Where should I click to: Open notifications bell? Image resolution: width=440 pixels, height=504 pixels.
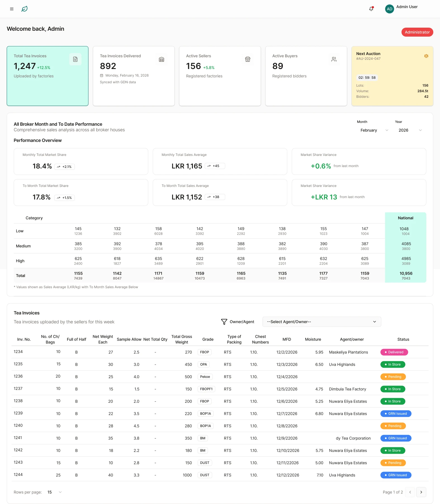371,9
